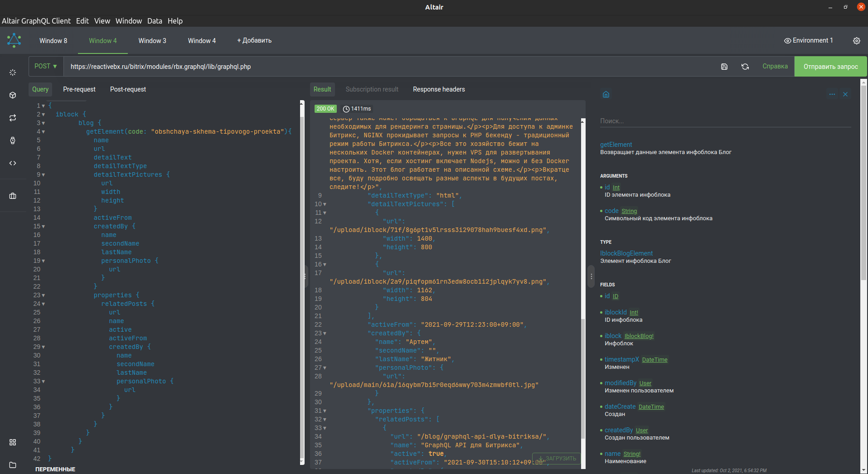Switch to Window 8 tab
Viewport: 868px width, 474px height.
pyautogui.click(x=53, y=41)
